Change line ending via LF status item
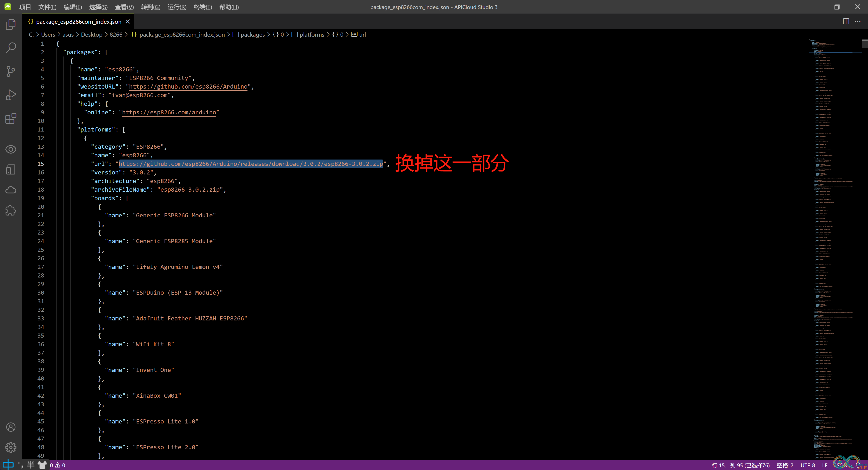Screen dimensions: 868x470 pyautogui.click(x=825, y=465)
